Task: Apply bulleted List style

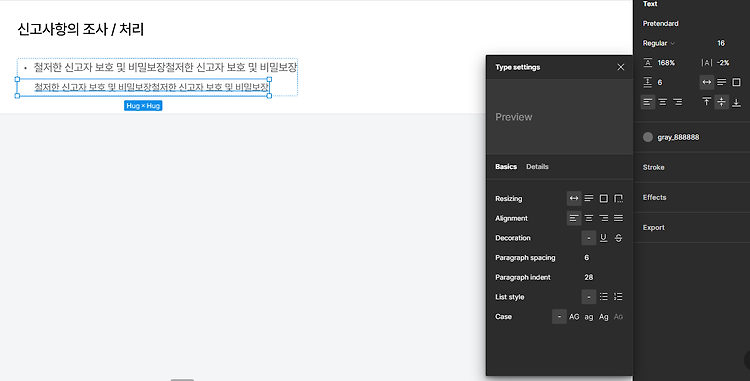Action: [x=604, y=297]
